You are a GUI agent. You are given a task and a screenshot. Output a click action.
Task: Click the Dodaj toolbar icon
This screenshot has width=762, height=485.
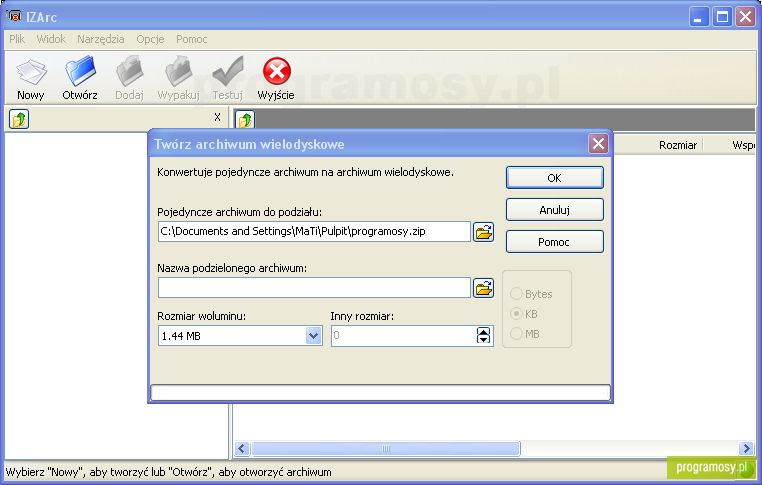tap(129, 78)
